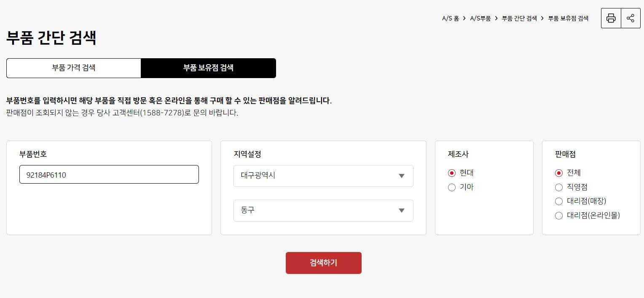Select the 기아 manufacturer radio button

pos(451,187)
